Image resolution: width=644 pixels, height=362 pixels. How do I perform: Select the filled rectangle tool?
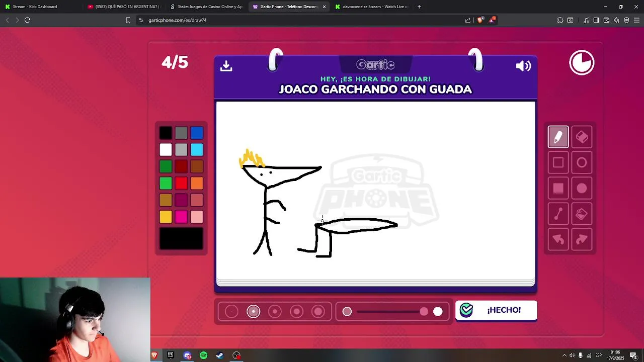tap(558, 188)
